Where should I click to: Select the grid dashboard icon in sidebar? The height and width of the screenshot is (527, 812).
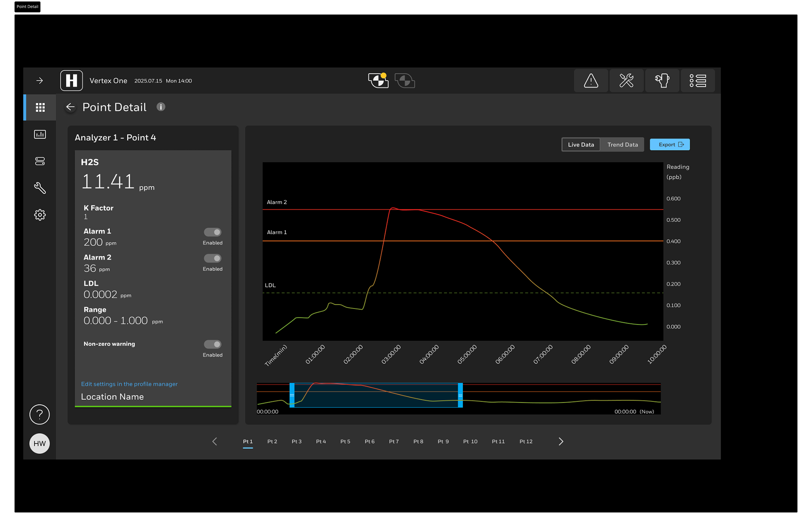(40, 107)
